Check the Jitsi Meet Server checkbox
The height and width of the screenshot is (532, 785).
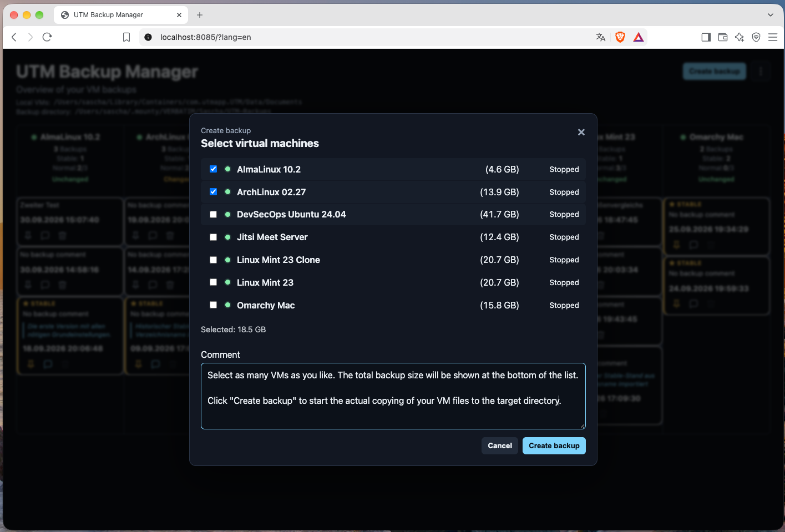click(213, 237)
